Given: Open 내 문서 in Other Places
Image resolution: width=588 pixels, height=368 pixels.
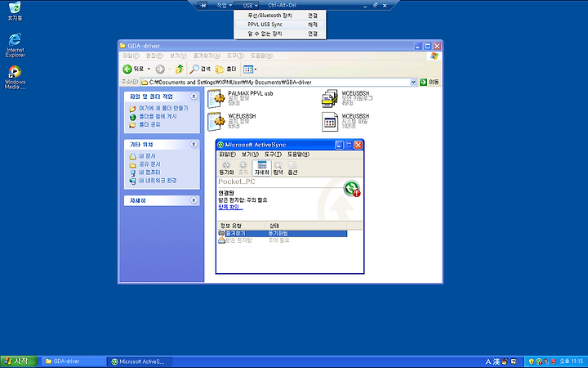Looking at the screenshot, I should [x=147, y=156].
